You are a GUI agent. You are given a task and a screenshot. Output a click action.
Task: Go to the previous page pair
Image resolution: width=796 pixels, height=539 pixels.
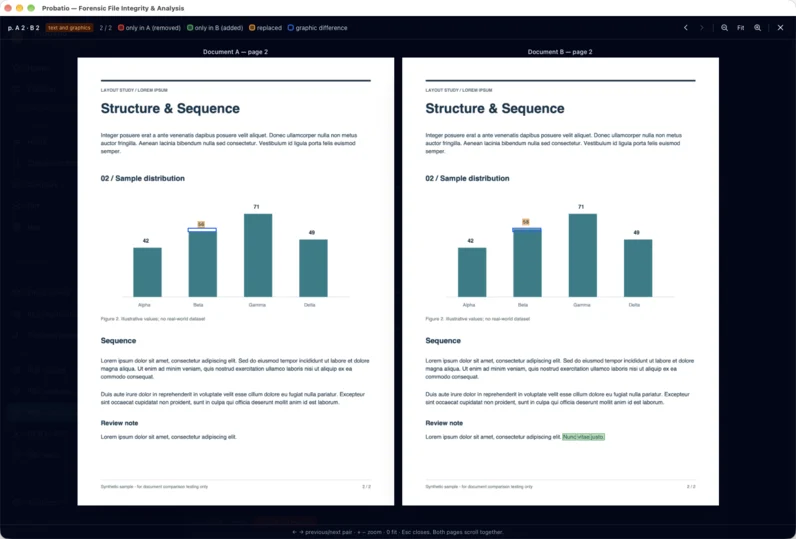[685, 28]
